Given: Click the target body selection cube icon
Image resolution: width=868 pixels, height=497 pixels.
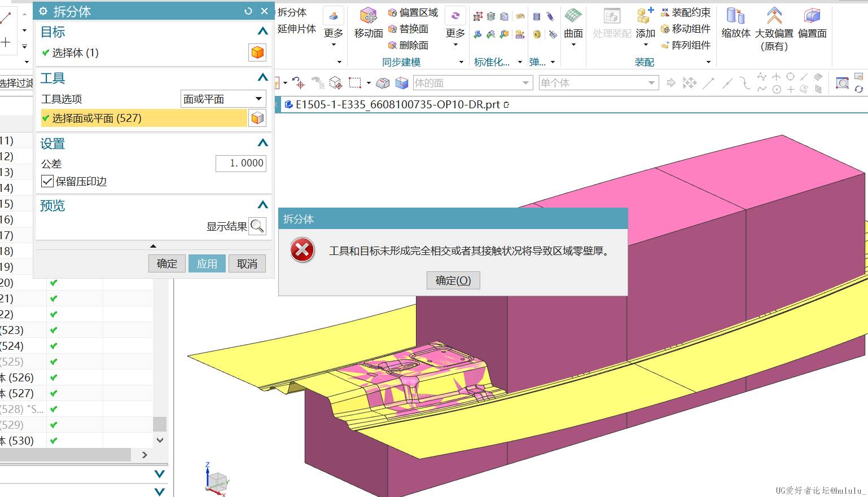Looking at the screenshot, I should 257,52.
